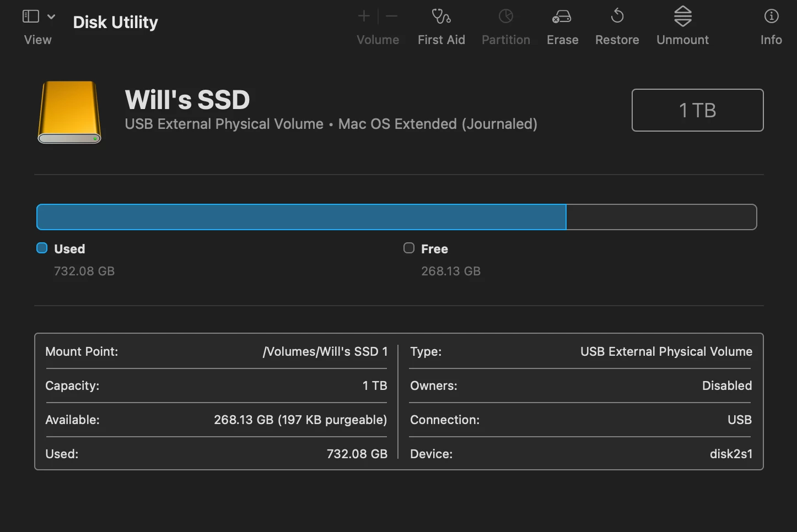Click the Unmount label
The height and width of the screenshot is (532, 797).
(x=683, y=40)
